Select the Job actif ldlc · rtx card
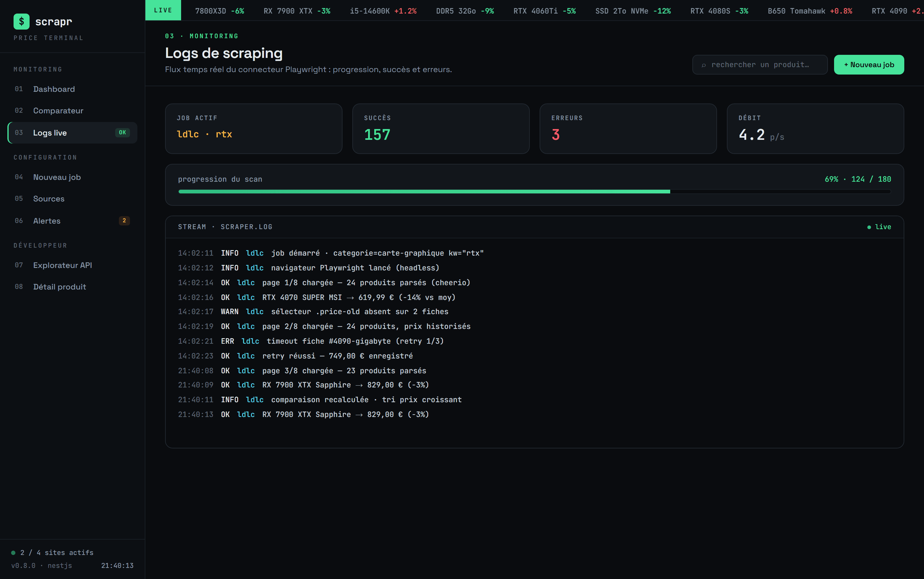 click(x=253, y=129)
